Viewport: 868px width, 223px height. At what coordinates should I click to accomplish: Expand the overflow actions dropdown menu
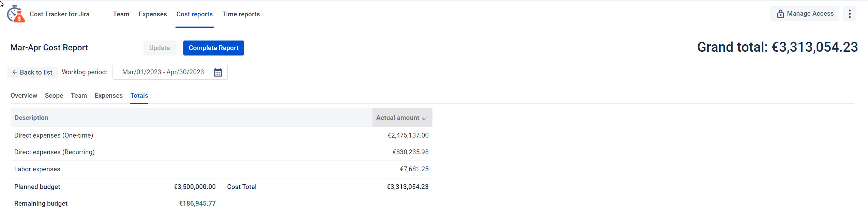(850, 14)
